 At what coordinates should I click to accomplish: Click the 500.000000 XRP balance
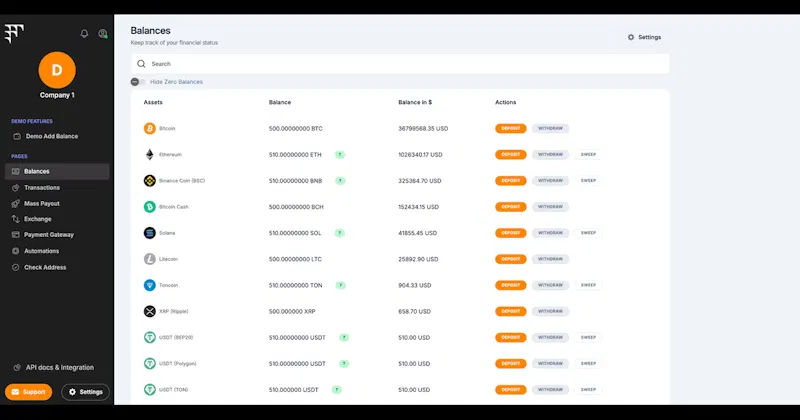click(x=292, y=311)
